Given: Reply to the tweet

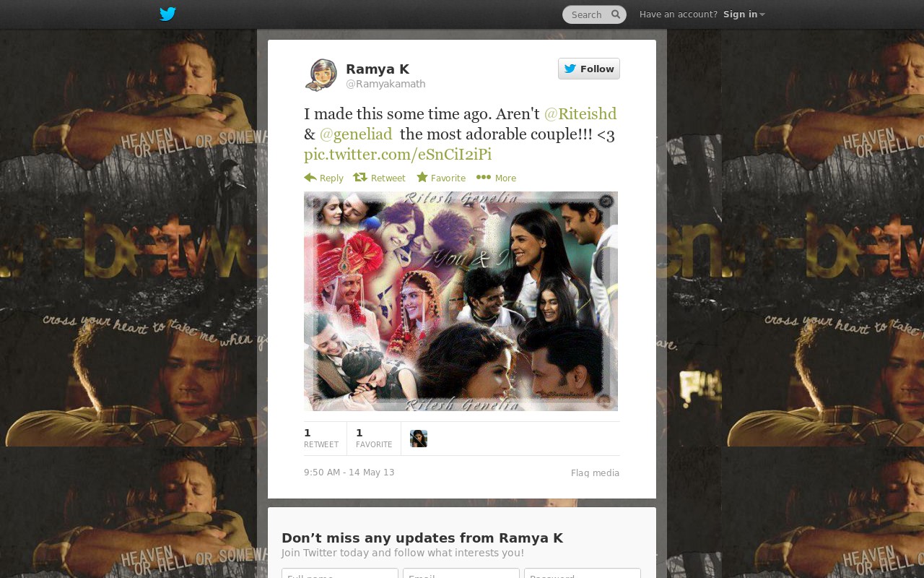Looking at the screenshot, I should tap(323, 178).
